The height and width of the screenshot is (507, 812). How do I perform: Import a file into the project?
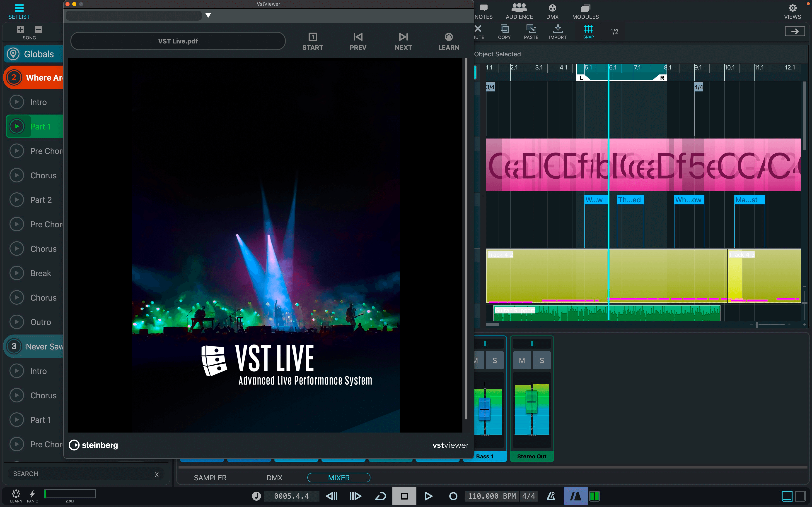558,31
